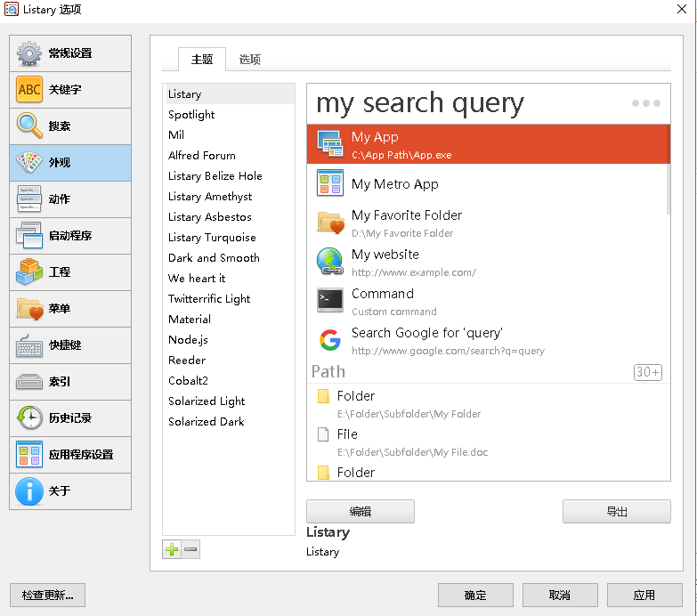The width and height of the screenshot is (697, 616).
Task: Open 常规设置 general settings gear icon
Action: point(70,53)
